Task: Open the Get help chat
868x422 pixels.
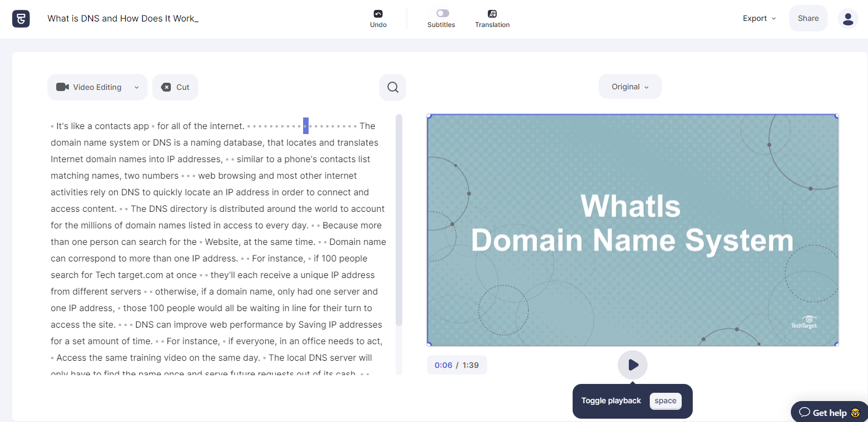Action: tap(829, 412)
